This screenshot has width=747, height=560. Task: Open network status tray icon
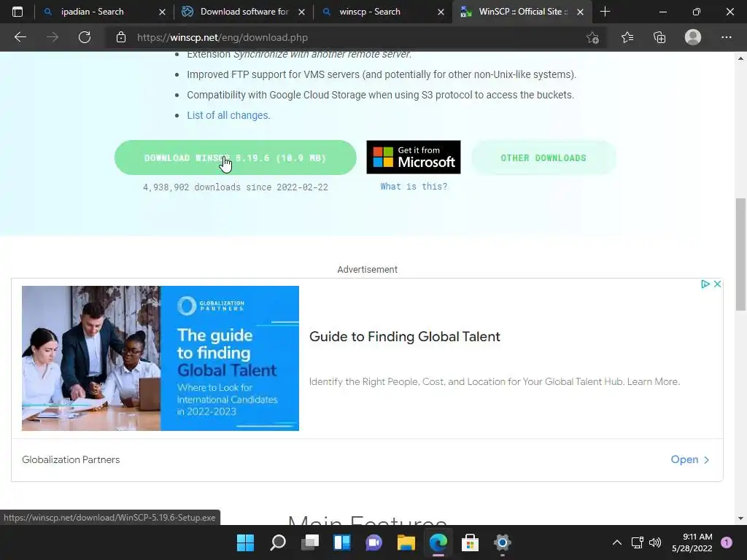[x=637, y=542]
